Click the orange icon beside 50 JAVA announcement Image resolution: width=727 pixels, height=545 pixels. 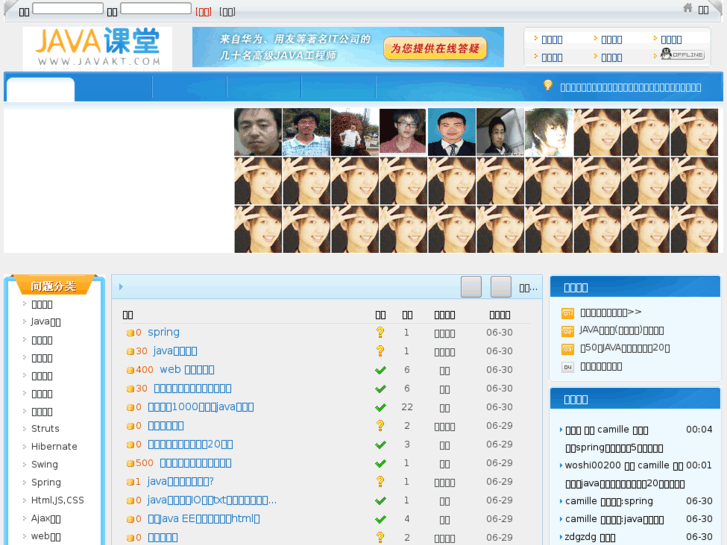point(568,348)
